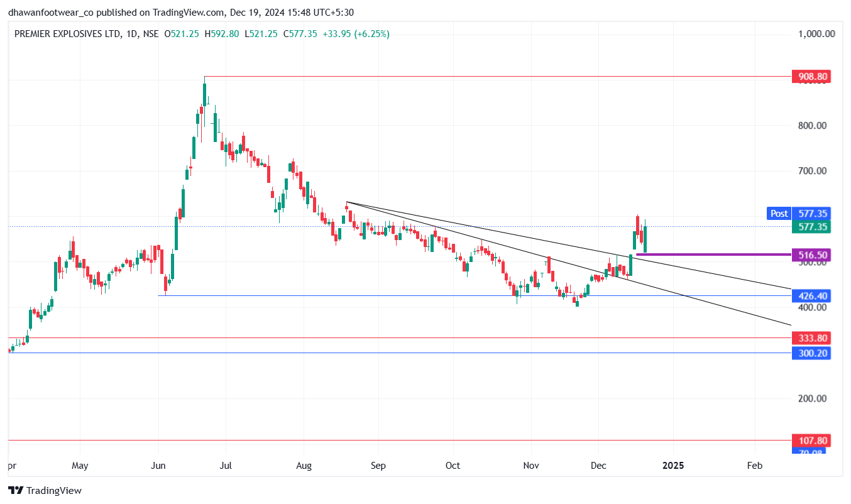
Task: Click the +33.95 (+6.25%) change value
Action: (356, 34)
